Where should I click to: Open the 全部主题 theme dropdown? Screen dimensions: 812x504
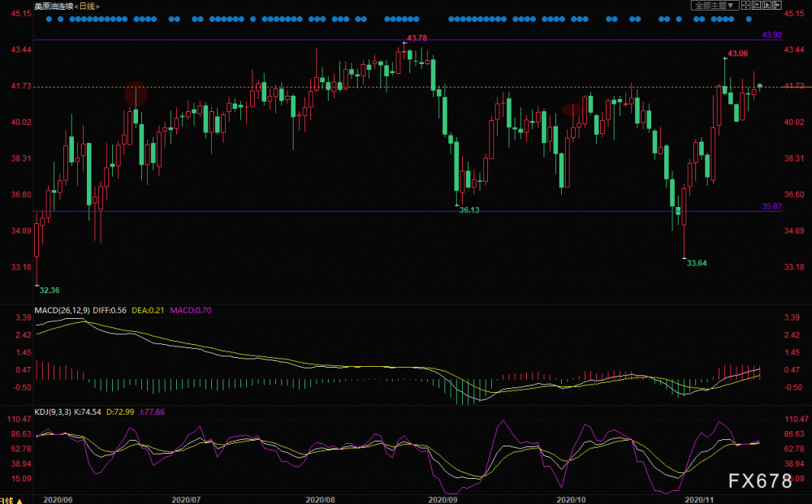click(x=715, y=5)
